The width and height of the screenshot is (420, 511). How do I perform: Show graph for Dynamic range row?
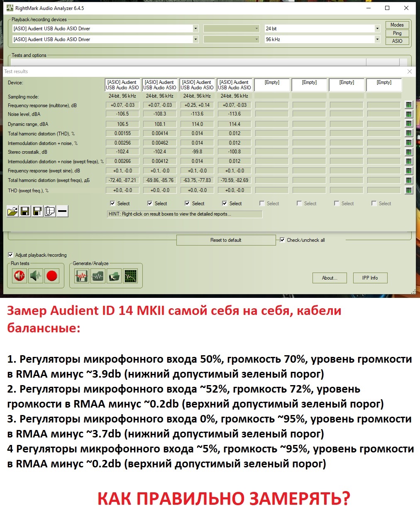pyautogui.click(x=409, y=124)
